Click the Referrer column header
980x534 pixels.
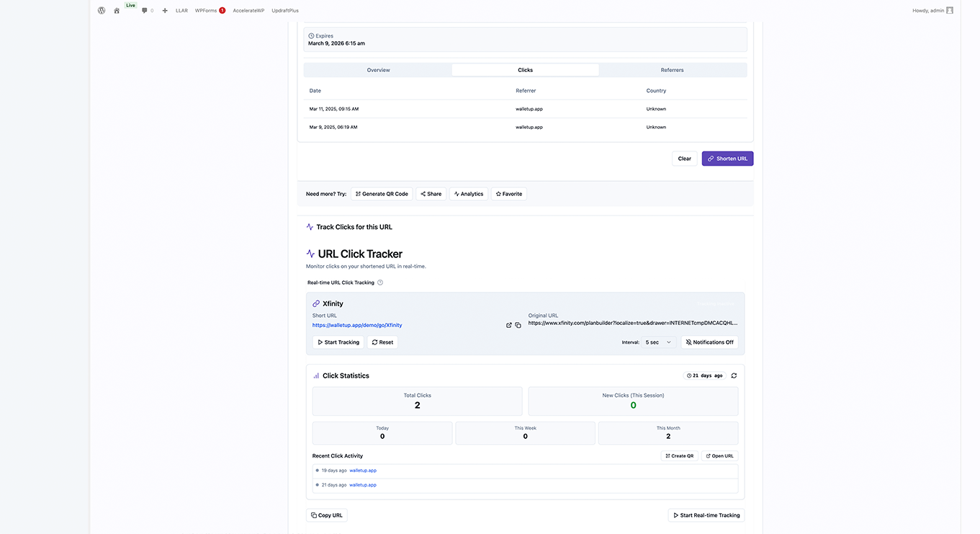526,91
